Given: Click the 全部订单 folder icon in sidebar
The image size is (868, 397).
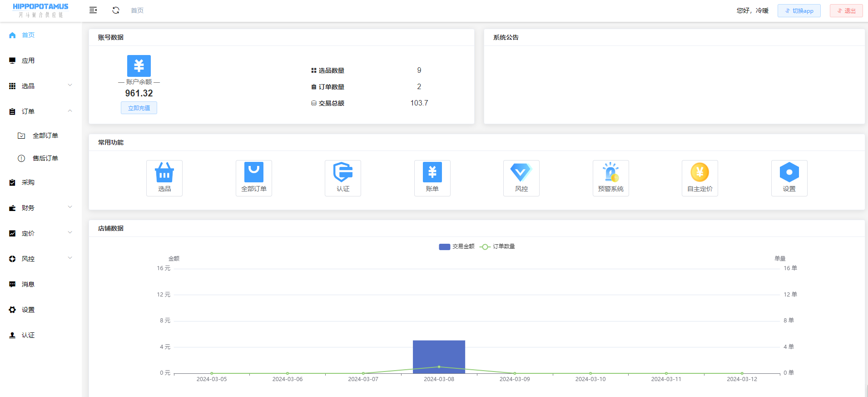Looking at the screenshot, I should coord(21,136).
